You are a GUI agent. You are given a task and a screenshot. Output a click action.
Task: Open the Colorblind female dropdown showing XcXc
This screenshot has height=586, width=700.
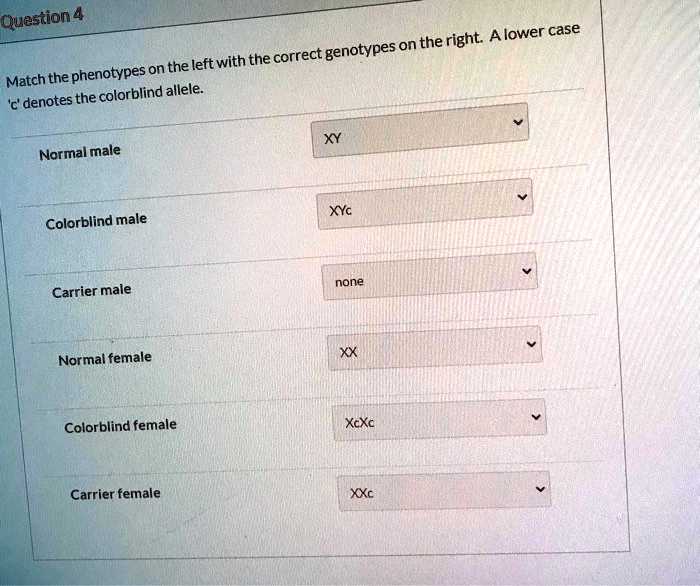tap(440, 419)
